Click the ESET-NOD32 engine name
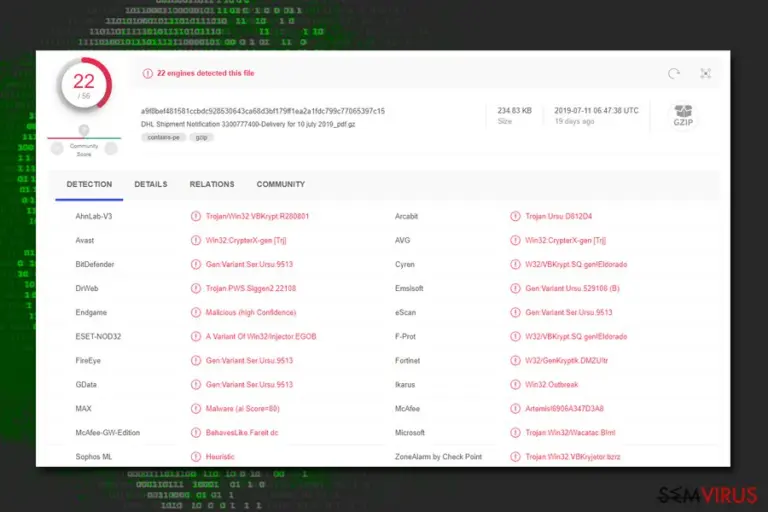The image size is (768, 512). (98, 336)
